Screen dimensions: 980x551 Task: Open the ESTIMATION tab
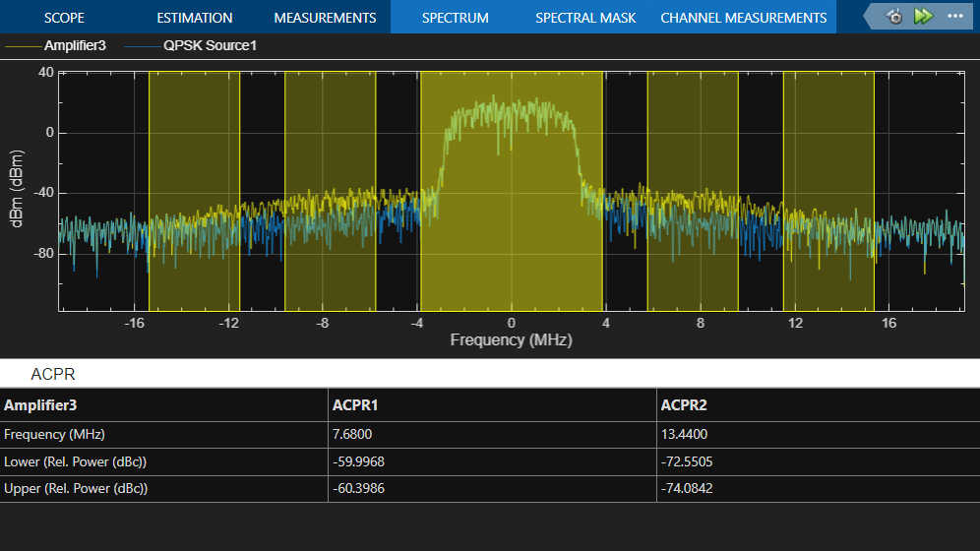tap(195, 18)
